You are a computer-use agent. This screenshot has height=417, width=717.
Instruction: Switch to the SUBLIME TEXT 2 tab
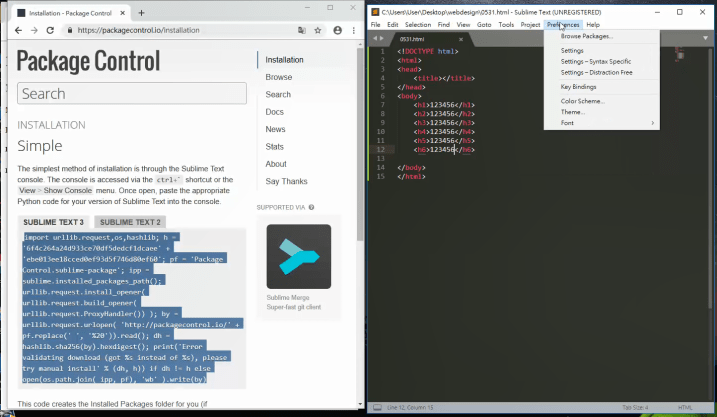(129, 221)
